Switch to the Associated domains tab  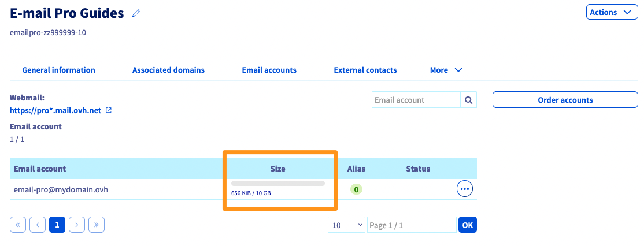click(168, 70)
